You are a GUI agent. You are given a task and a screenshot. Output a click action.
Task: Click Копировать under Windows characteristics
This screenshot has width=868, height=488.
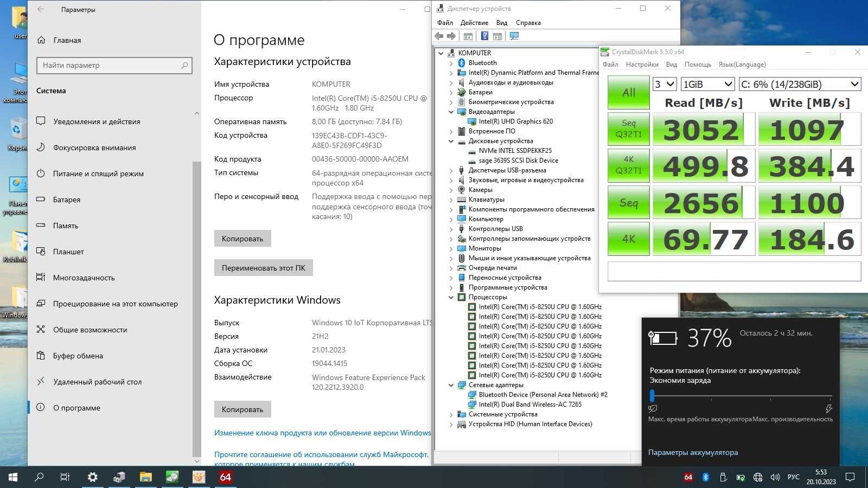point(242,409)
